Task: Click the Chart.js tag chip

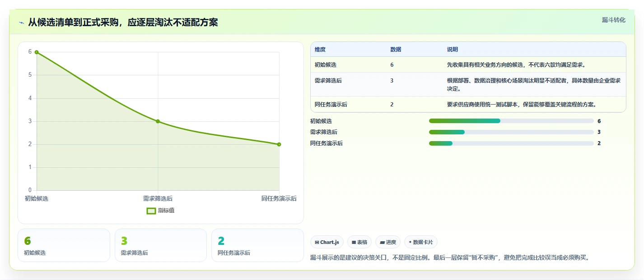Action: (327, 242)
